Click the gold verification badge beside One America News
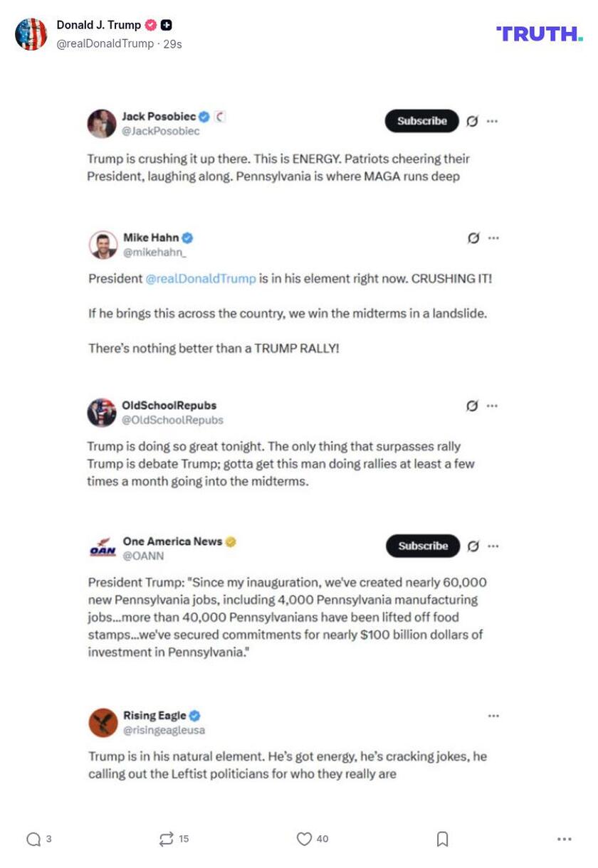 229,541
